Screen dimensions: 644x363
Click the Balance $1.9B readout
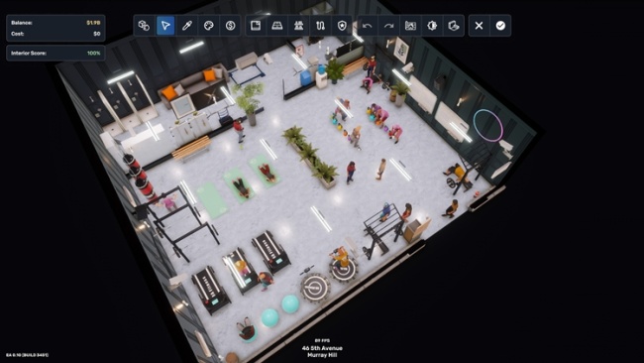[x=55, y=23]
